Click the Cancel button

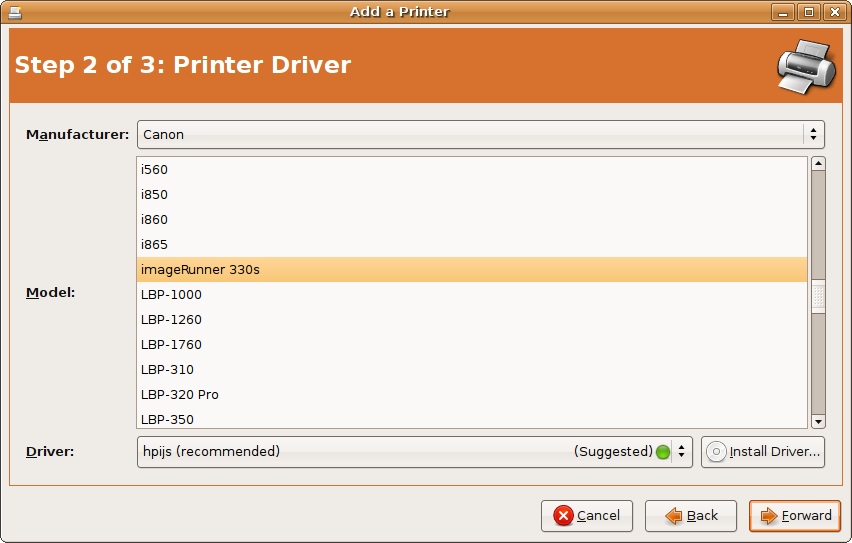587,515
